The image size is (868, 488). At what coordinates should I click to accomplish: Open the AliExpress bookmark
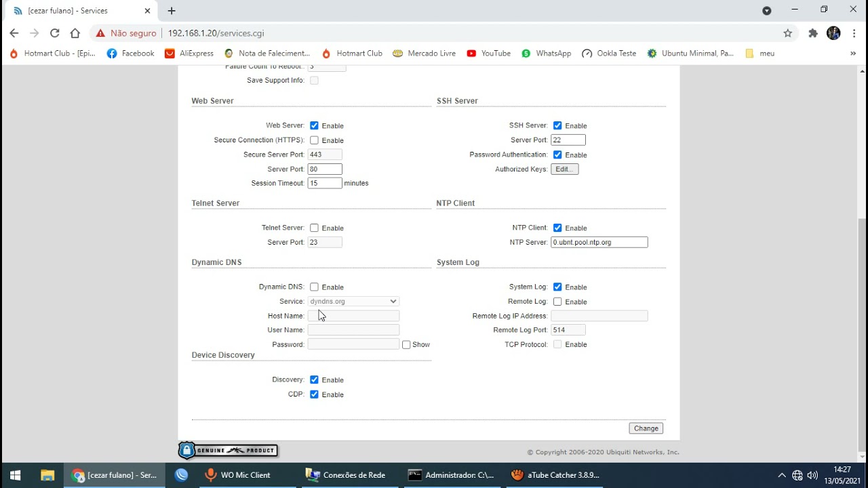point(189,54)
